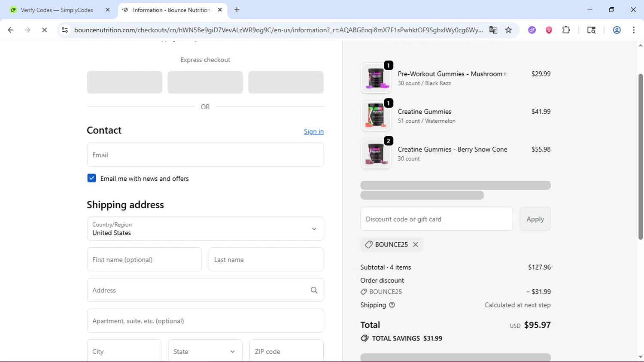This screenshot has height=362, width=644.
Task: Uncheck Email me with news and offers
Action: click(x=91, y=178)
